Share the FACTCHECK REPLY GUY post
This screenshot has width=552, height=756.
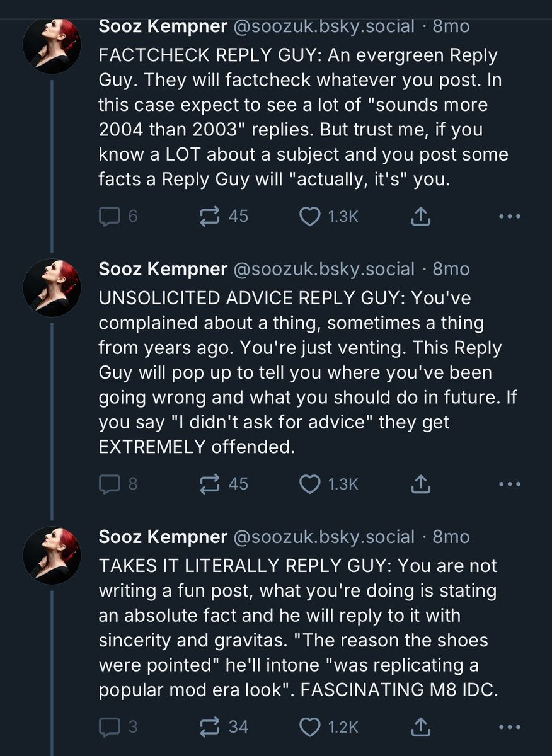pos(420,217)
